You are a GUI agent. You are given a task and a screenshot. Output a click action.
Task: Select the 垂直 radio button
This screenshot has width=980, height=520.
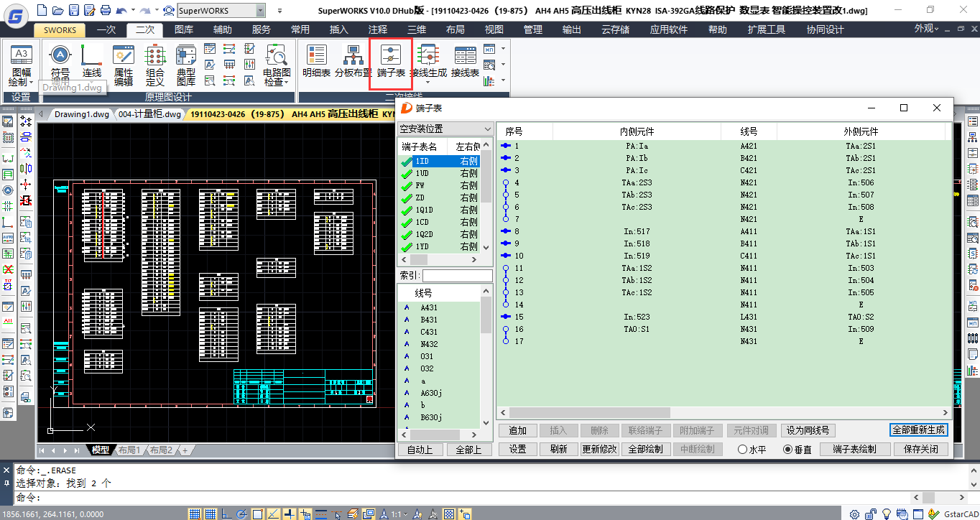[798, 450]
